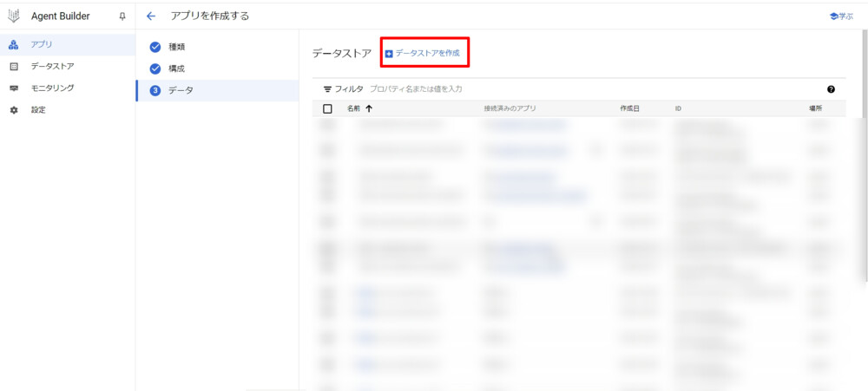Click the フィルタ label
This screenshot has width=868, height=391.
coord(349,89)
